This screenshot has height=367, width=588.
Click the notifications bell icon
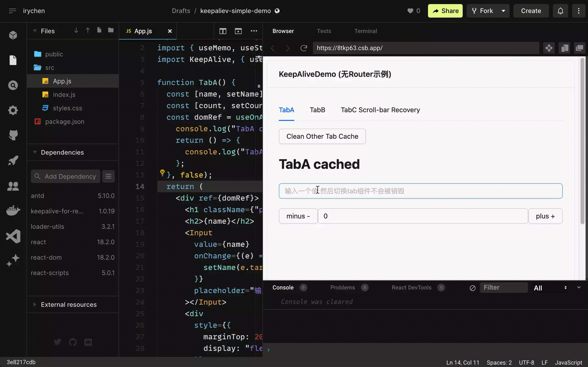[560, 11]
